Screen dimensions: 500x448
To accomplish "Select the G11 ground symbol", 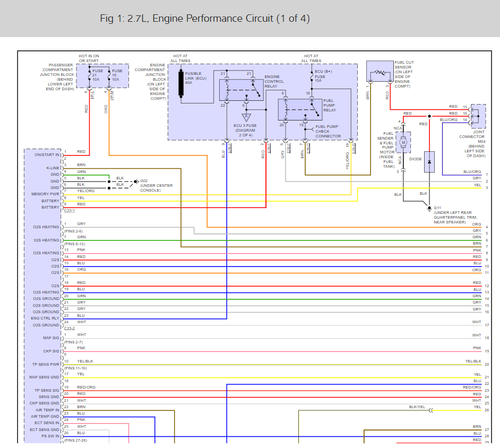I will click(x=429, y=208).
